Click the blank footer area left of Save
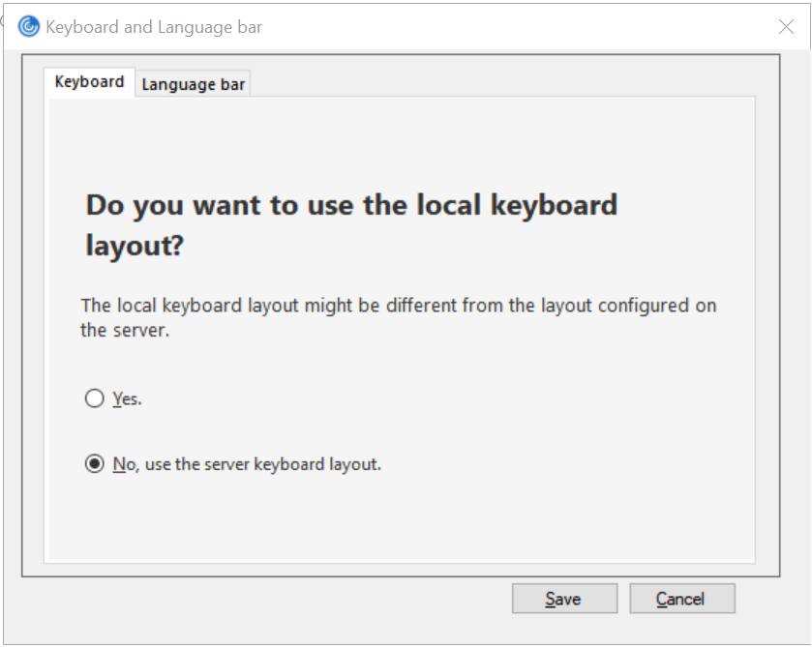 tap(261, 599)
